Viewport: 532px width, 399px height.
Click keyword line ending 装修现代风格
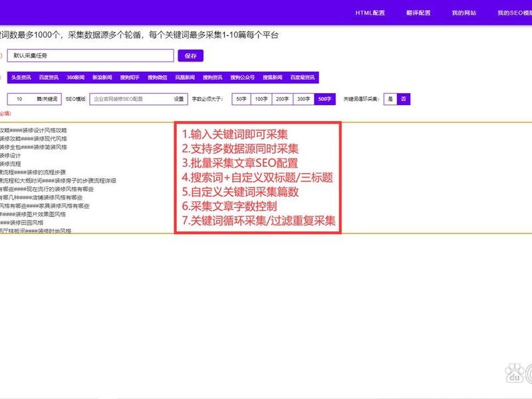coord(33,139)
